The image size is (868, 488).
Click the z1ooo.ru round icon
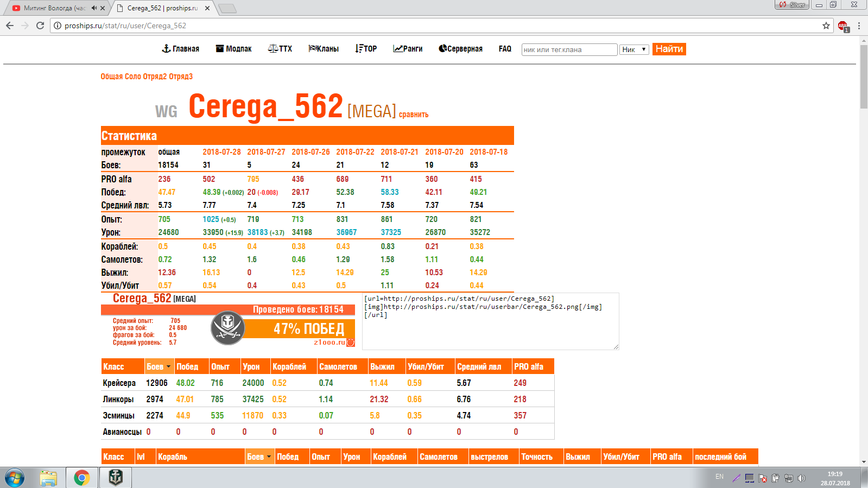(351, 343)
